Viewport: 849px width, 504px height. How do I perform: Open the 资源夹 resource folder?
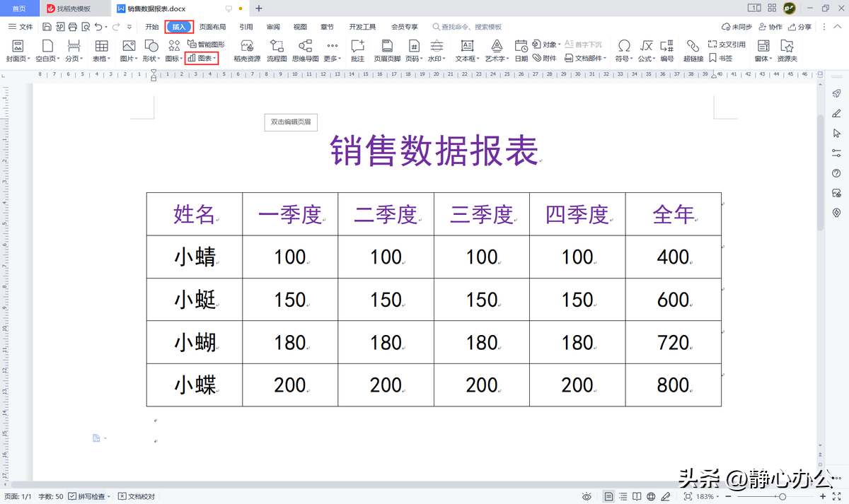787,51
